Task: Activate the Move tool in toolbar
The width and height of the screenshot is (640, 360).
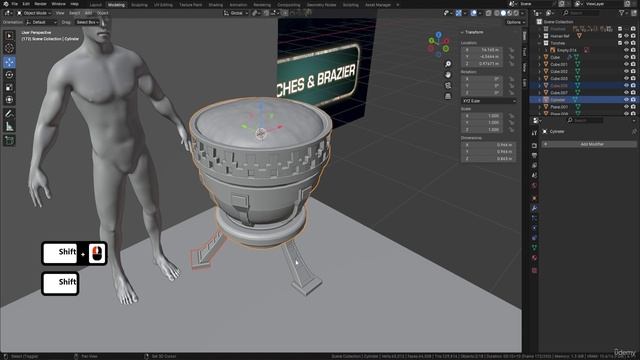Action: [9, 62]
